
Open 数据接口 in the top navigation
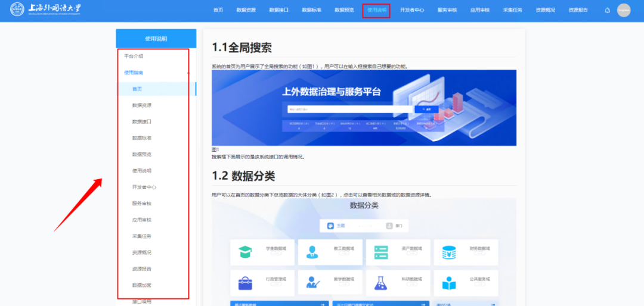[x=279, y=10]
